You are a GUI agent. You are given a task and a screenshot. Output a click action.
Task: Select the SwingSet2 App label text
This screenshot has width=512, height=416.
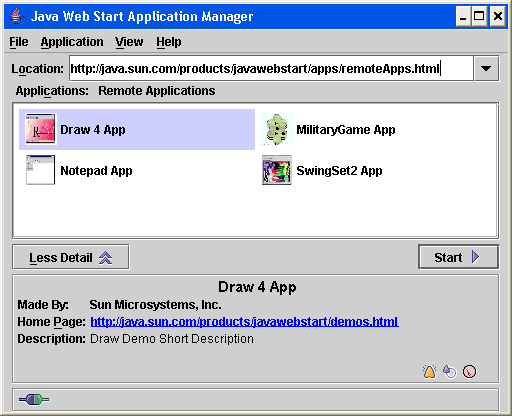tap(339, 171)
